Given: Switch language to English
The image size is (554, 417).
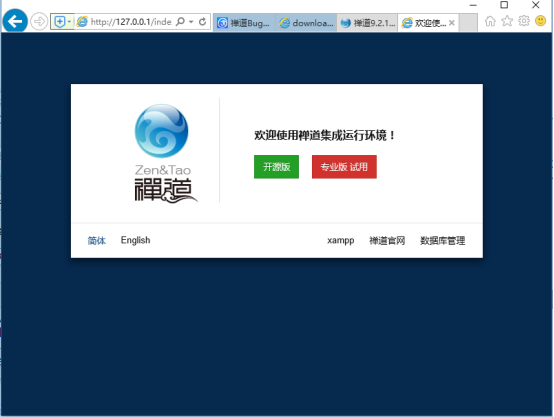Looking at the screenshot, I should 135,240.
